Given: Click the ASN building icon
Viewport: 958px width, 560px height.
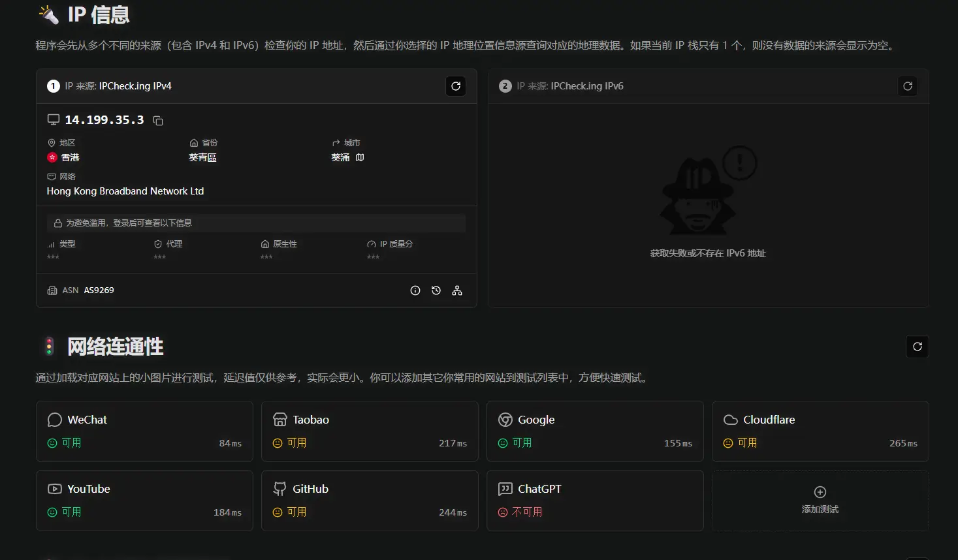Looking at the screenshot, I should pyautogui.click(x=52, y=290).
